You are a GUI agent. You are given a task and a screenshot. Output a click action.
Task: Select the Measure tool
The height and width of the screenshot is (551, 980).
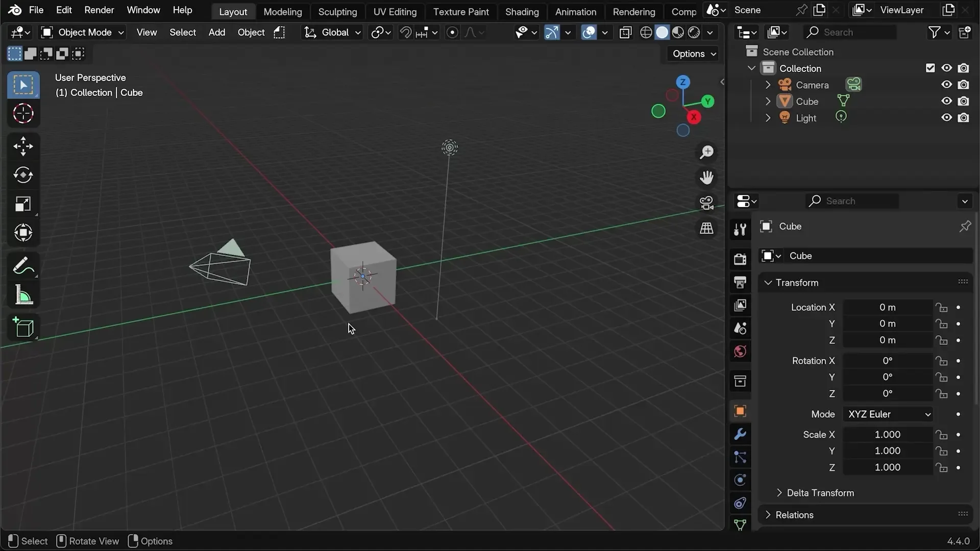pos(23,295)
